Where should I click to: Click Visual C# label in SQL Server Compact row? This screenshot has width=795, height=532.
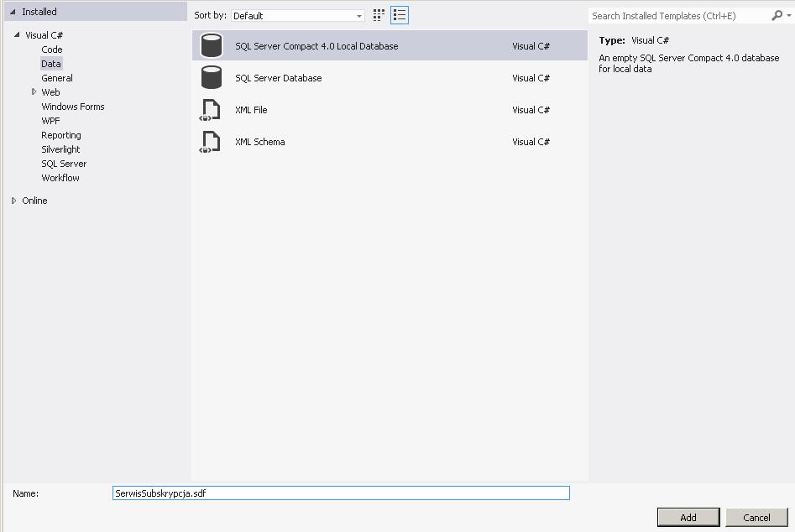[x=531, y=46]
